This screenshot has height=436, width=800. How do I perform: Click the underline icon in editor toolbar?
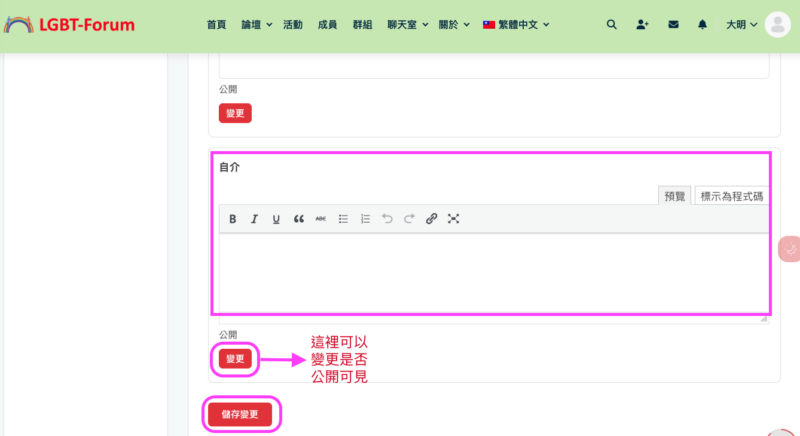click(276, 219)
